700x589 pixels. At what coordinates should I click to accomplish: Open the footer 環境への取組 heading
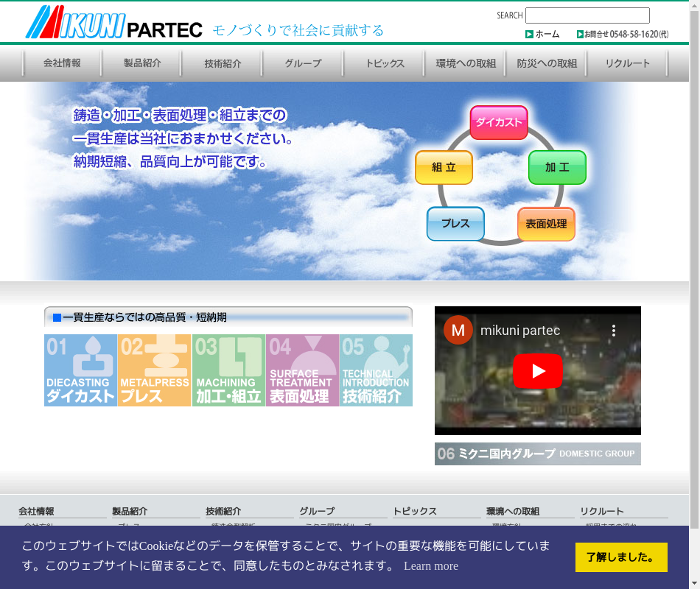[513, 512]
